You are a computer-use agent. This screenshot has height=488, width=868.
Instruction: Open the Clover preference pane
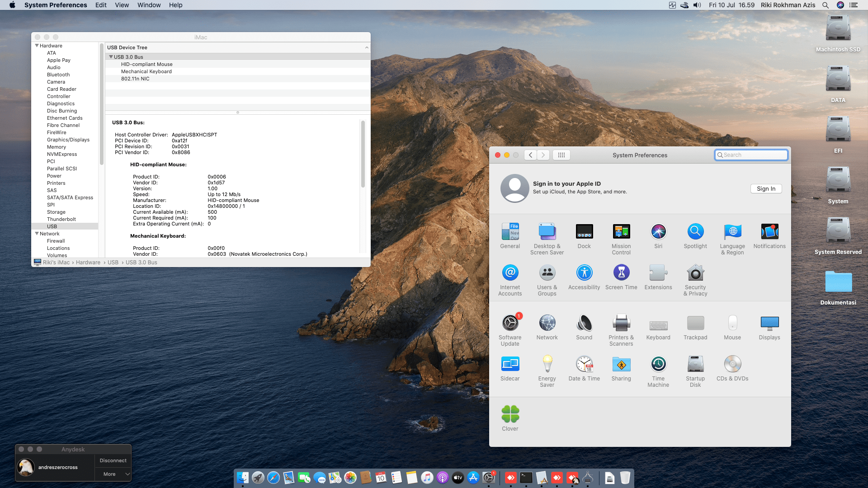tap(510, 414)
